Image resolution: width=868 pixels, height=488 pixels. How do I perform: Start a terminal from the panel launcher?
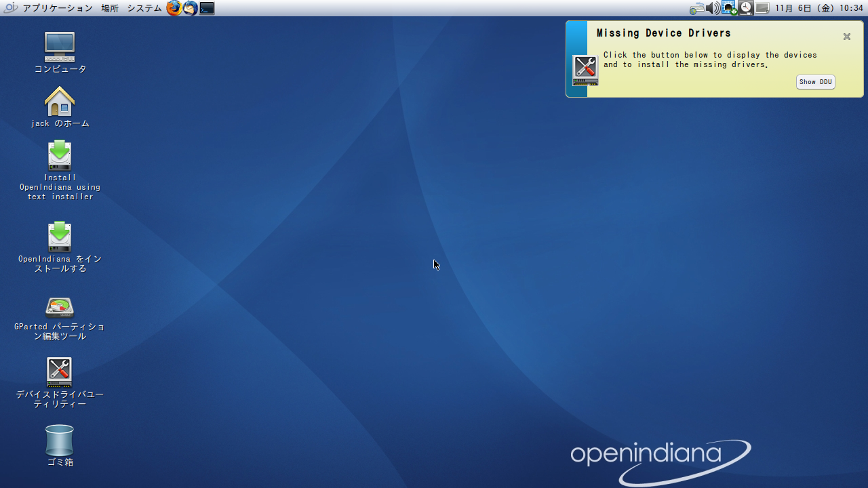(x=206, y=8)
